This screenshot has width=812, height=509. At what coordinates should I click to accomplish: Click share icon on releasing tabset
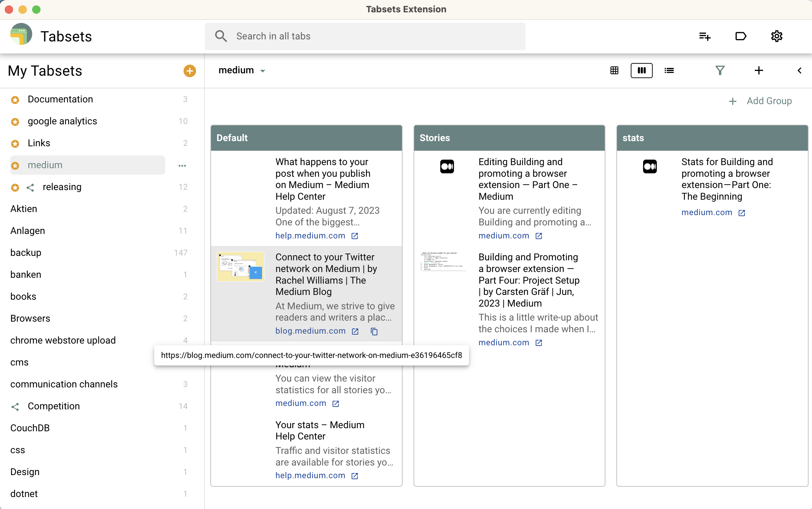point(30,187)
